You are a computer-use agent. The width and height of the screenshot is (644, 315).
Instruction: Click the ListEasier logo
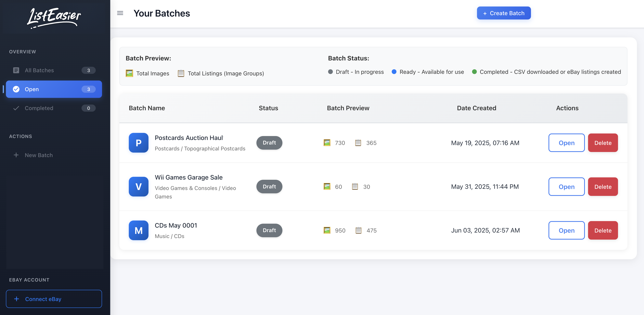54,18
